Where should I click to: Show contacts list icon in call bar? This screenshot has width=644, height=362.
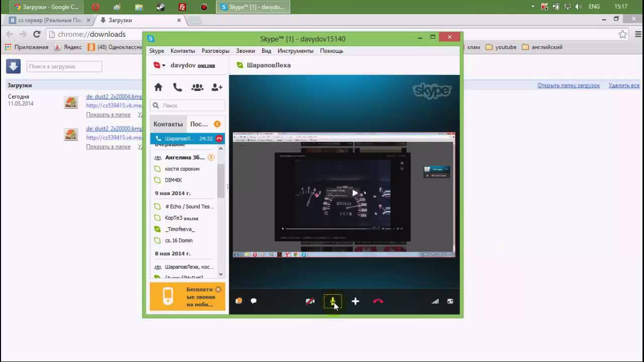239,301
